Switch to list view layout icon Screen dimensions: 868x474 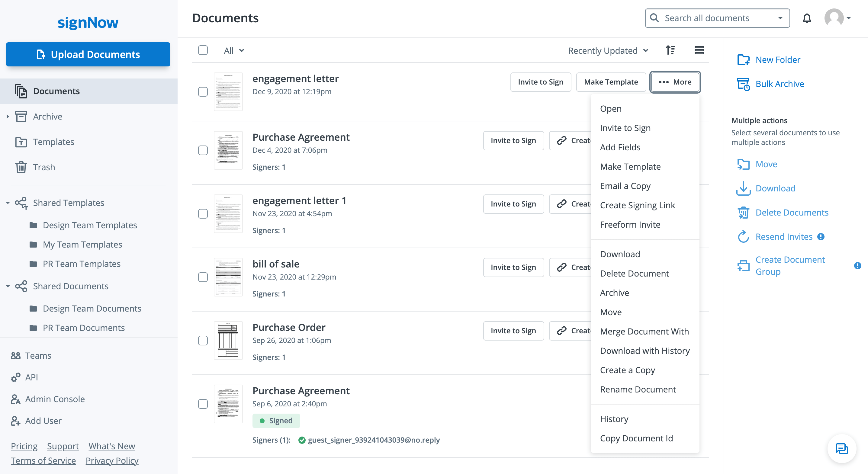click(x=699, y=50)
